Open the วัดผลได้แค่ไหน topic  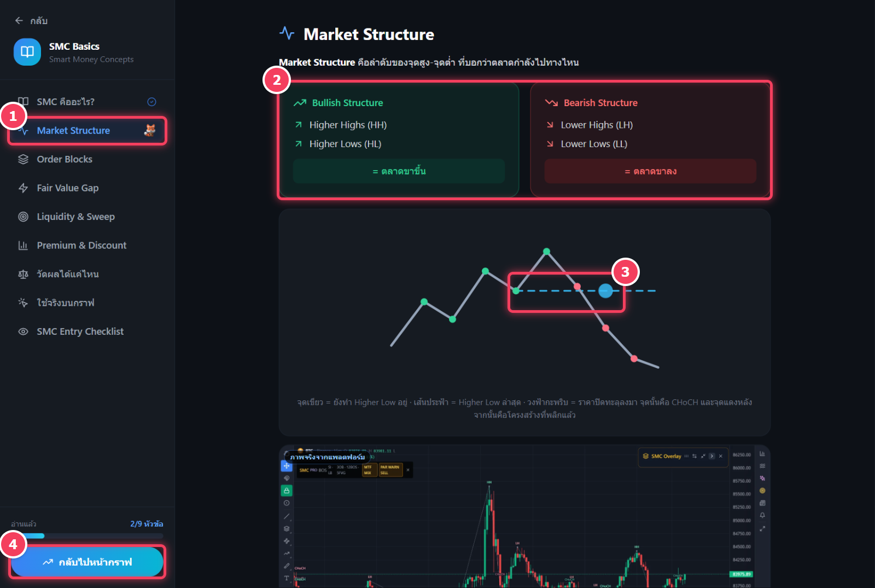coord(87,274)
